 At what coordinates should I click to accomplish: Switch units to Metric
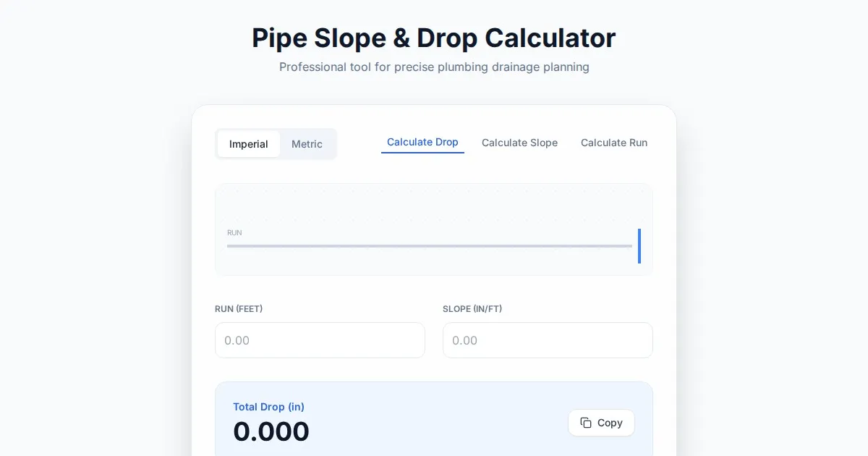tap(307, 144)
